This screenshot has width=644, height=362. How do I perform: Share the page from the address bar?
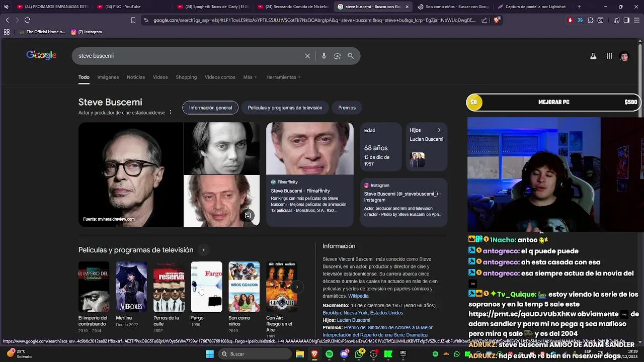pyautogui.click(x=484, y=20)
